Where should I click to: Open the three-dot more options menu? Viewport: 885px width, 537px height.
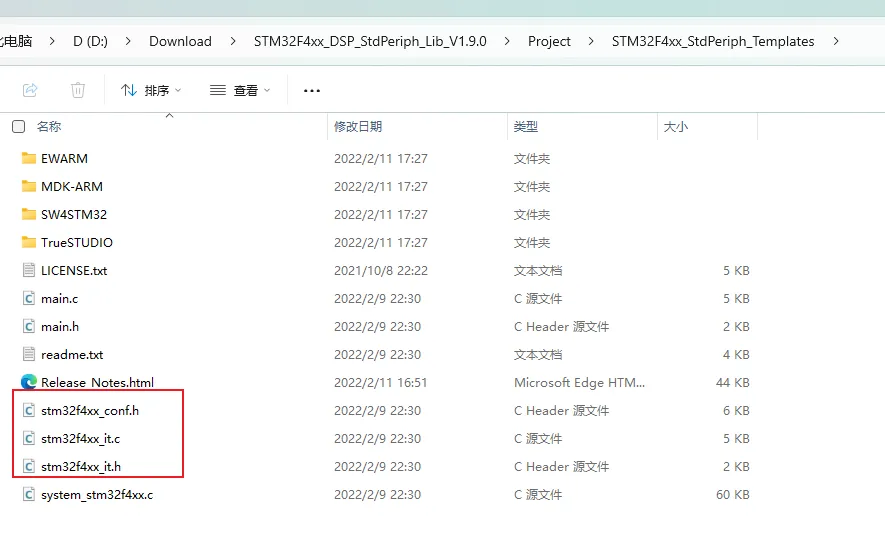click(x=312, y=90)
